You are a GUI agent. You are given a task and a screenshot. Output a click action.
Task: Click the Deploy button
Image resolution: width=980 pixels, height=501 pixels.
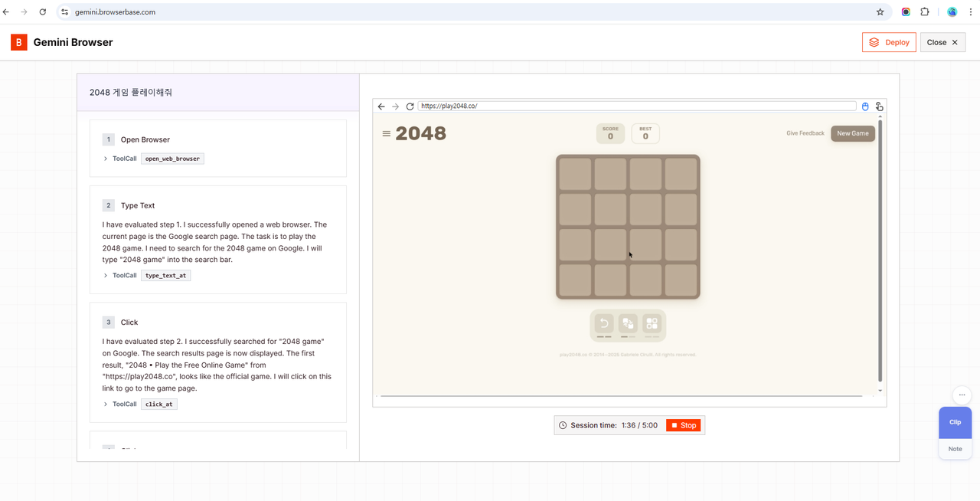889,42
